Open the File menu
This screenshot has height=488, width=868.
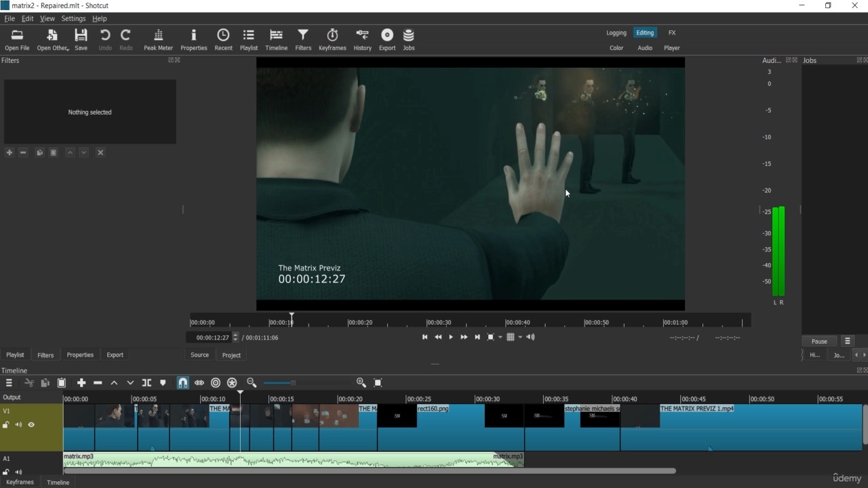[9, 18]
